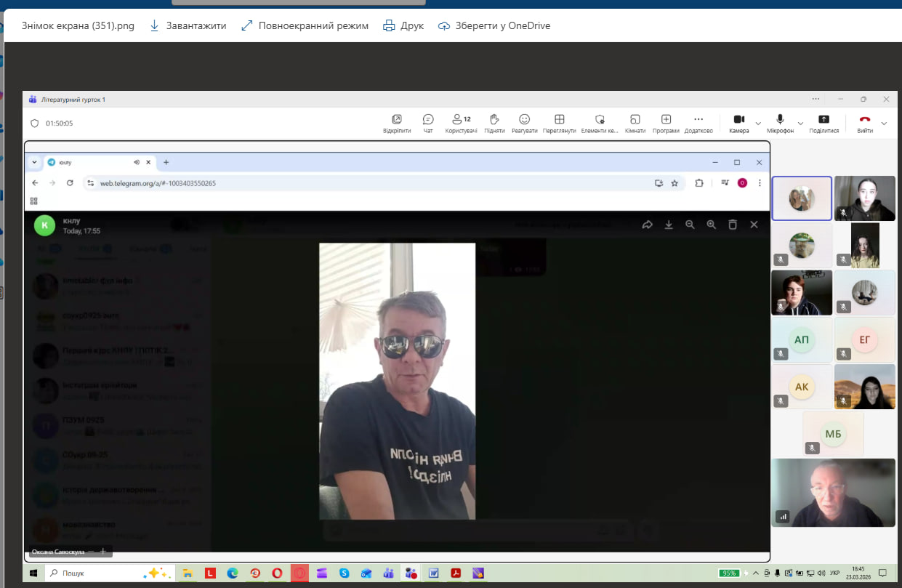Open breakout rooms (Кімнати)
Screen dimensions: 902x588
coord(635,120)
